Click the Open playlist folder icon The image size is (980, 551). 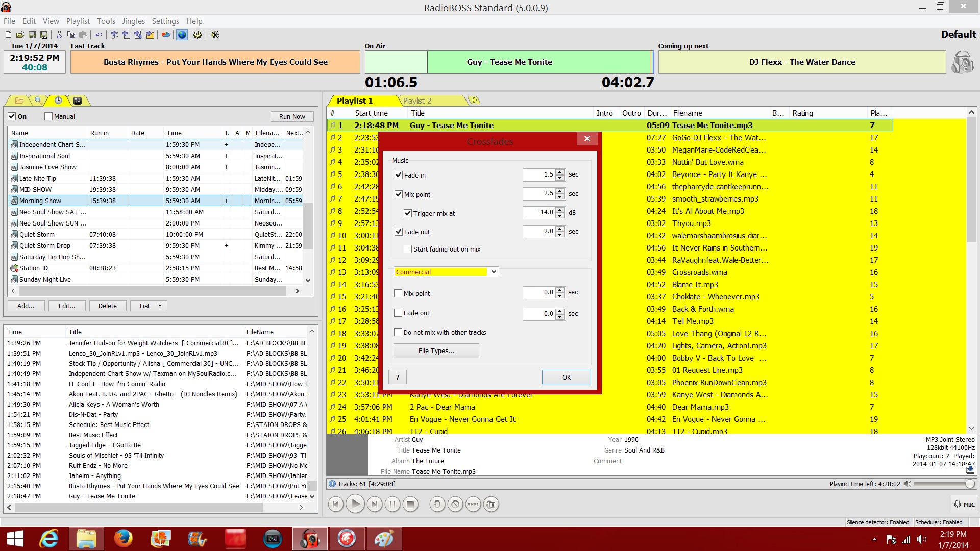click(20, 35)
